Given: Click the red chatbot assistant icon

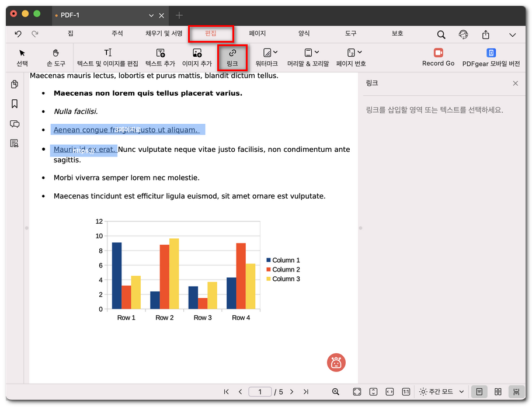Looking at the screenshot, I should point(336,363).
